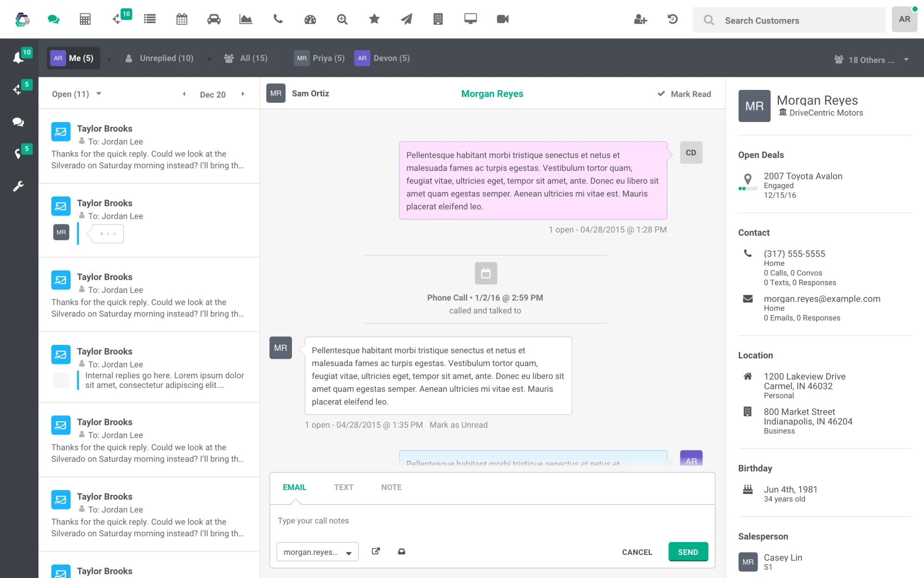Expand the 18 Others dropdown

[x=871, y=60]
